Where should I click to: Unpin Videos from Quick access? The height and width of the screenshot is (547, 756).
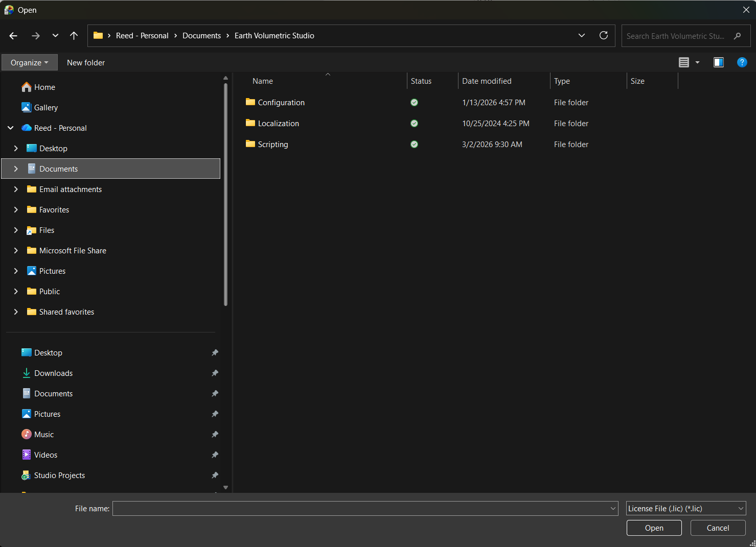215,455
